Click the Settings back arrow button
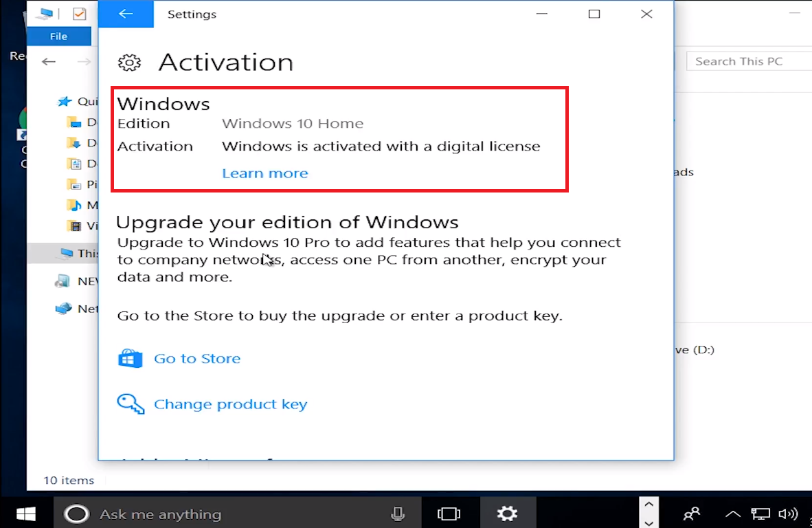The width and height of the screenshot is (812, 528). (x=125, y=14)
